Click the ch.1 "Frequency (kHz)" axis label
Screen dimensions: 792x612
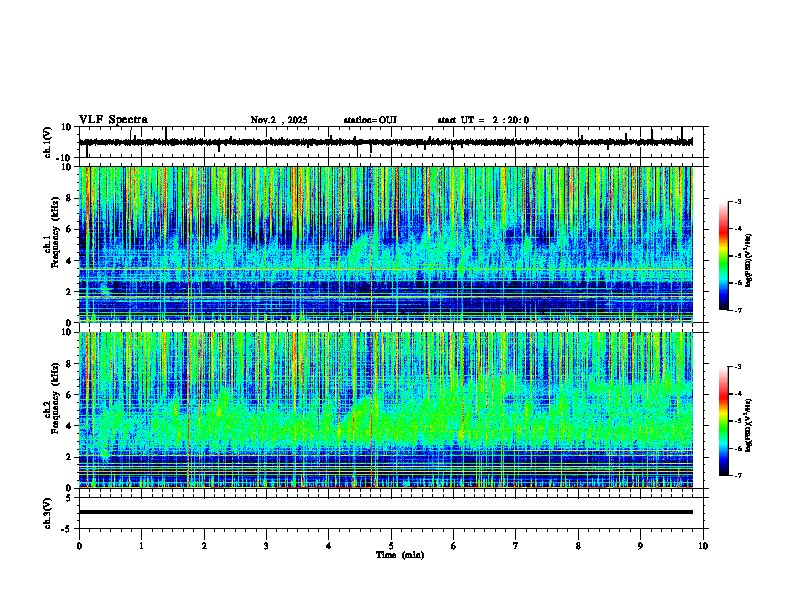(55, 233)
